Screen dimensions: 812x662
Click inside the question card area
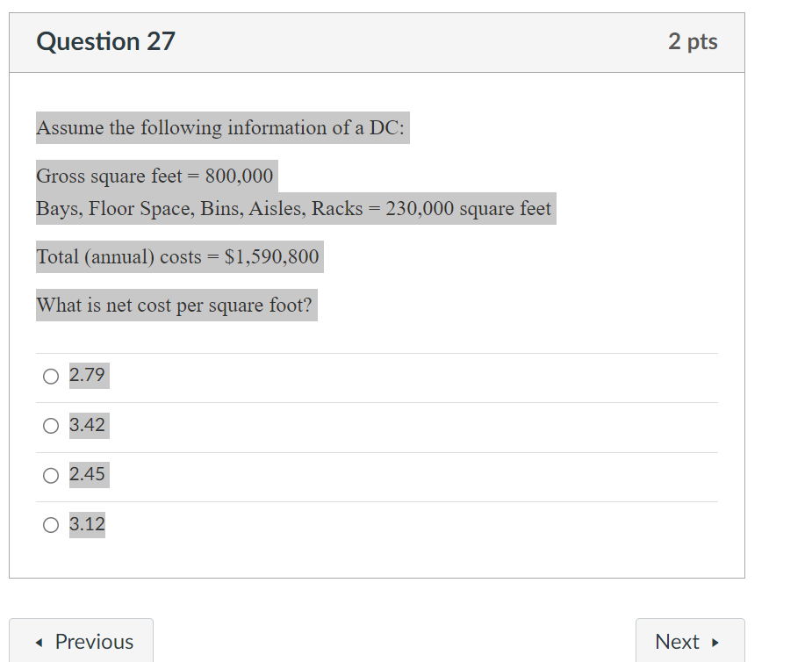[x=377, y=334]
